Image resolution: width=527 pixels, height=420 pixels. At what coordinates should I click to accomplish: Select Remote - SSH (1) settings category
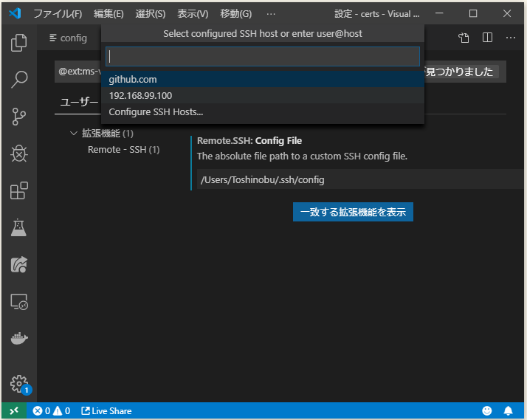pyautogui.click(x=124, y=150)
